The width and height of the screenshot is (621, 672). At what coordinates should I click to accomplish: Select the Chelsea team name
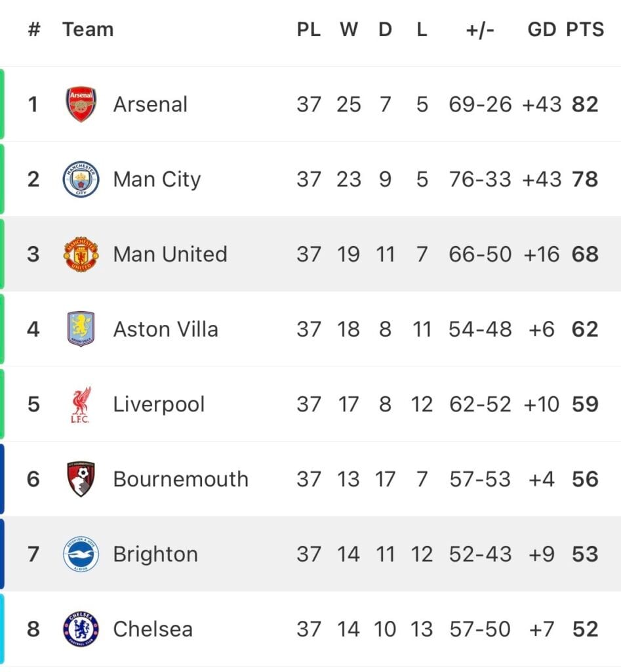pos(153,629)
